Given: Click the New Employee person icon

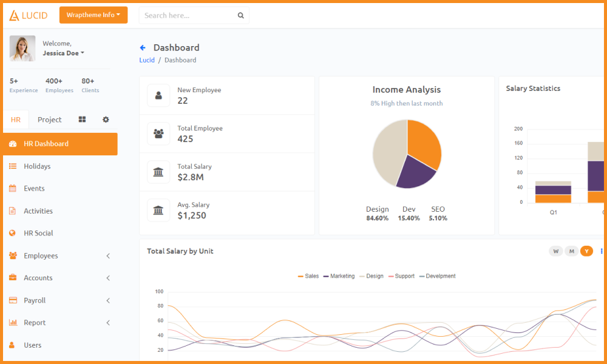Looking at the screenshot, I should (158, 95).
